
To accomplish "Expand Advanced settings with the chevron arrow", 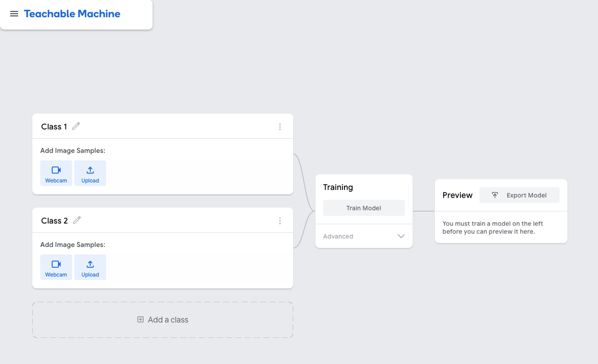I will click(401, 236).
